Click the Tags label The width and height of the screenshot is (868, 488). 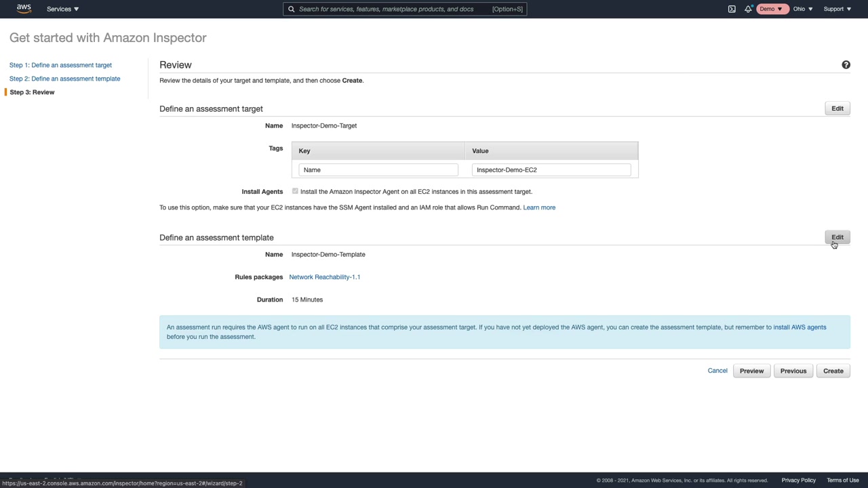[276, 148]
